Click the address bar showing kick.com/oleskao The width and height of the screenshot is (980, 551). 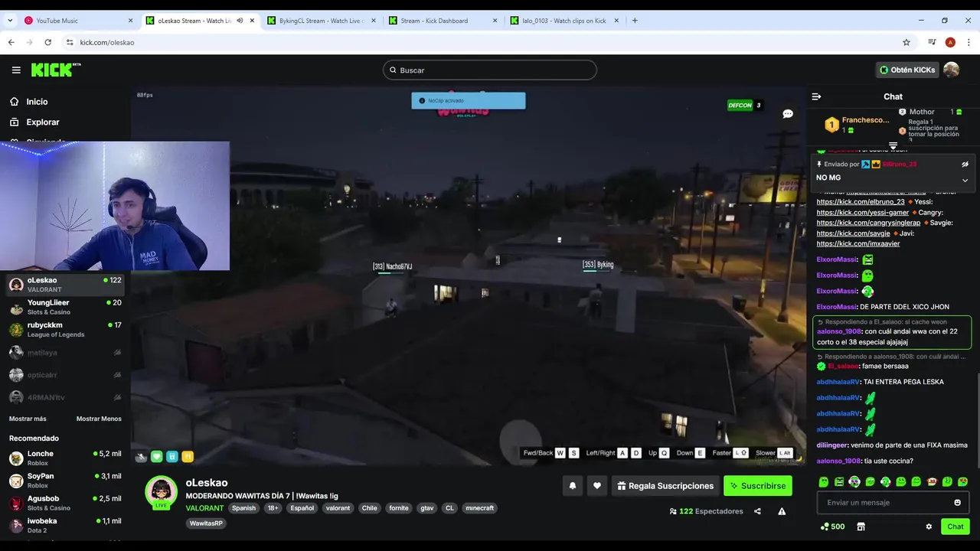tap(490, 43)
